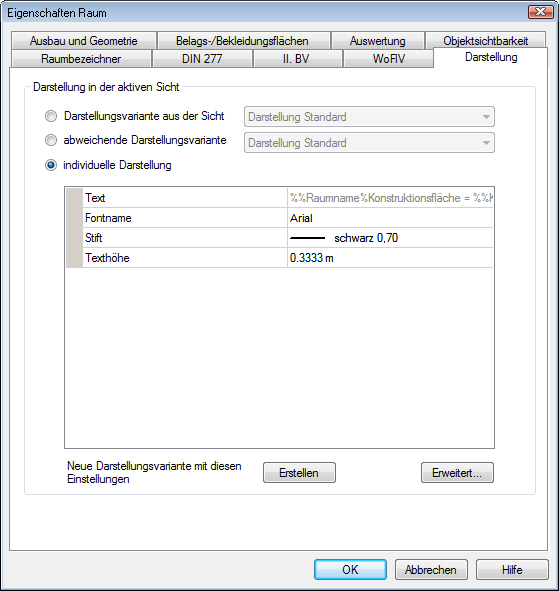Image resolution: width=559 pixels, height=591 pixels.
Task: Switch to the 'Raumbezeichner' tab
Action: [x=81, y=59]
